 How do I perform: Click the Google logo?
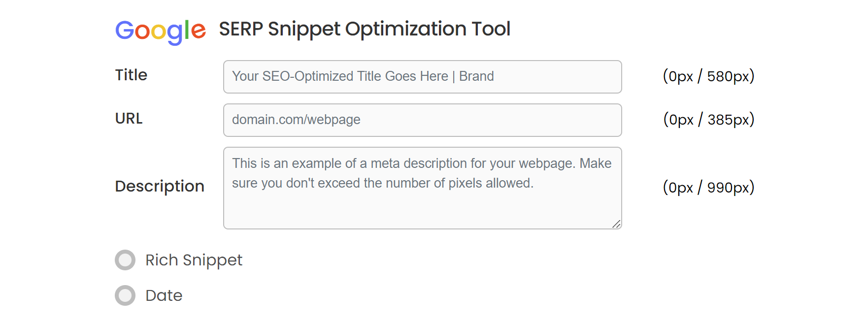pyautogui.click(x=160, y=31)
